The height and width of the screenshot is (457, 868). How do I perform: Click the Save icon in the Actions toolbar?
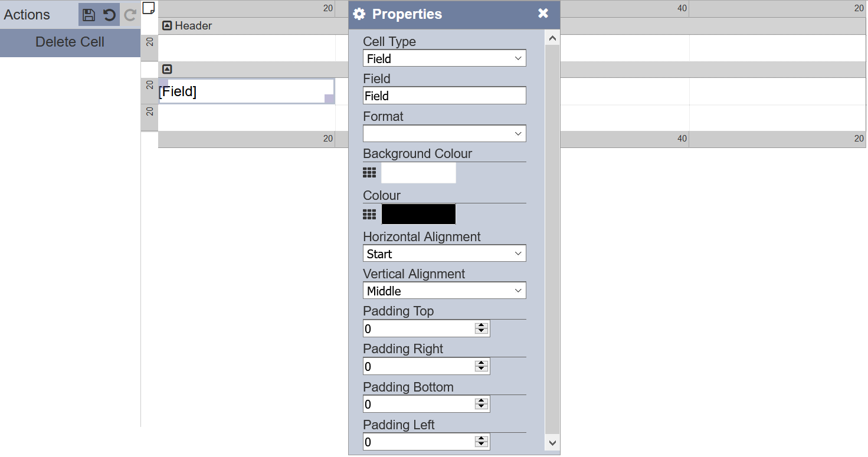pyautogui.click(x=90, y=15)
